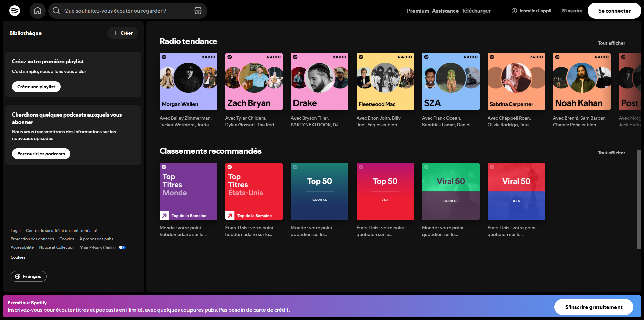This screenshot has height=320, width=644.
Task: Open the Radio tendance heading link
Action: point(188,41)
